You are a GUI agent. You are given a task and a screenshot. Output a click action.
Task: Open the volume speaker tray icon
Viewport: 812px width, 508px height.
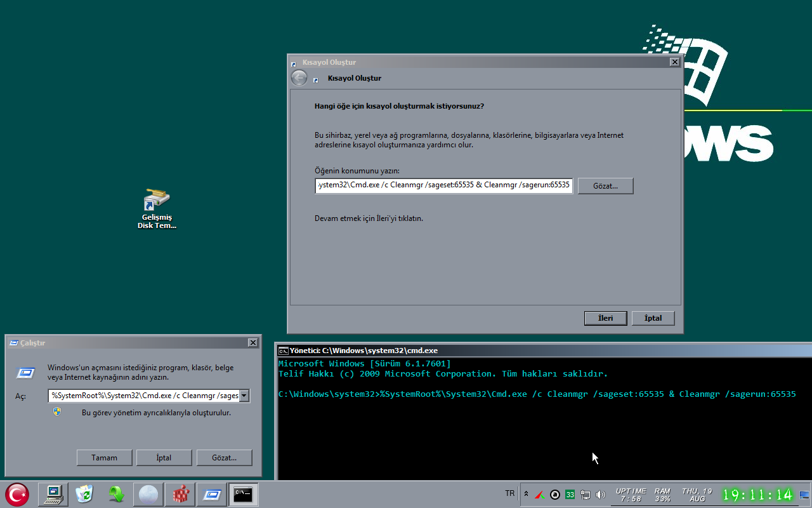point(601,494)
